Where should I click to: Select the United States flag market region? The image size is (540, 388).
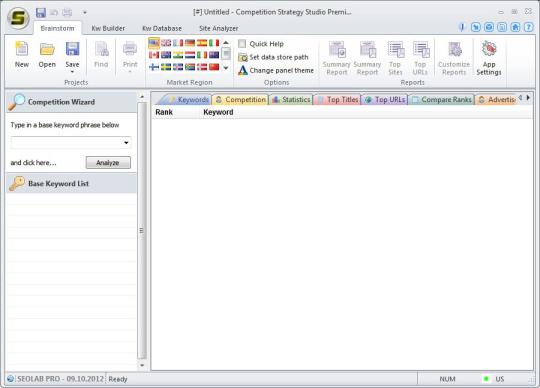pyautogui.click(x=154, y=43)
